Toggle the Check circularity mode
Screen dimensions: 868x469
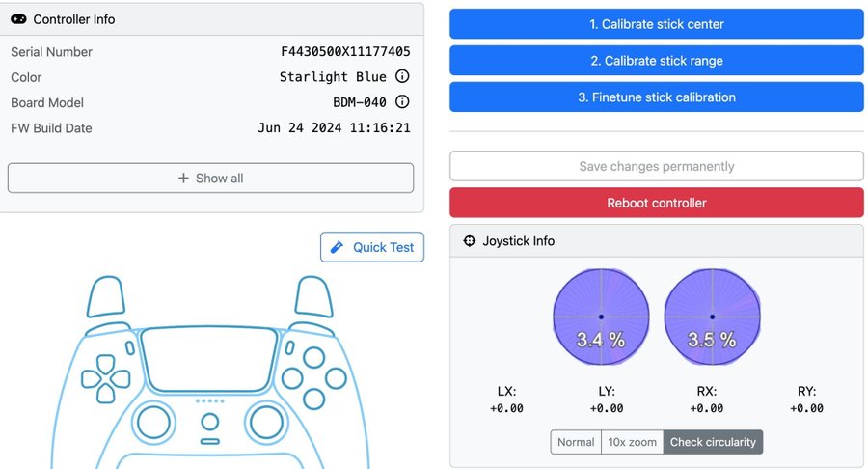[x=713, y=442]
